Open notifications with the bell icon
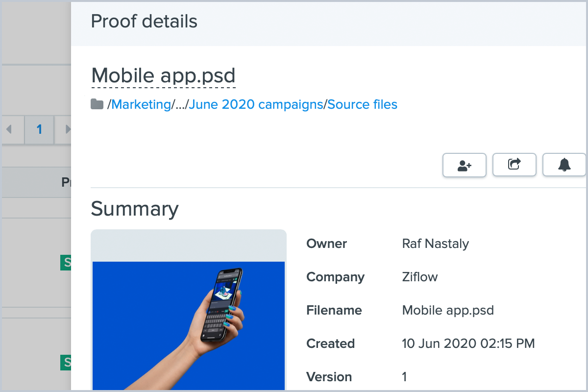This screenshot has width=588, height=392. [x=564, y=165]
